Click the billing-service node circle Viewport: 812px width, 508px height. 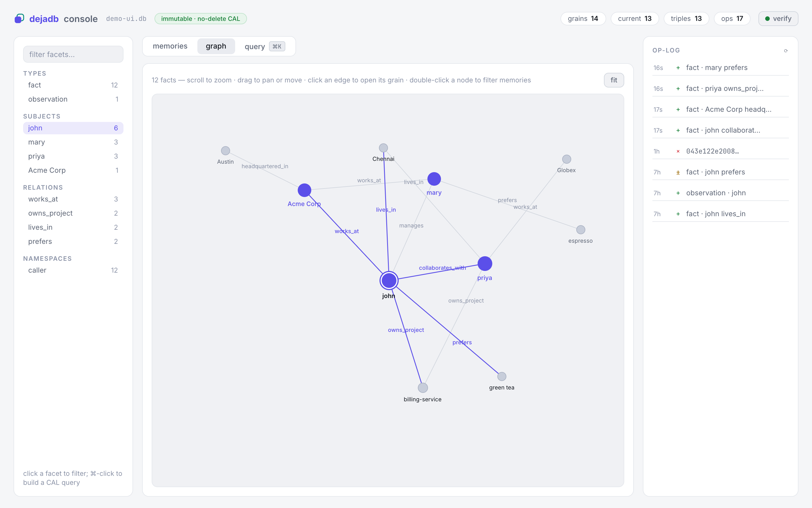(x=423, y=388)
